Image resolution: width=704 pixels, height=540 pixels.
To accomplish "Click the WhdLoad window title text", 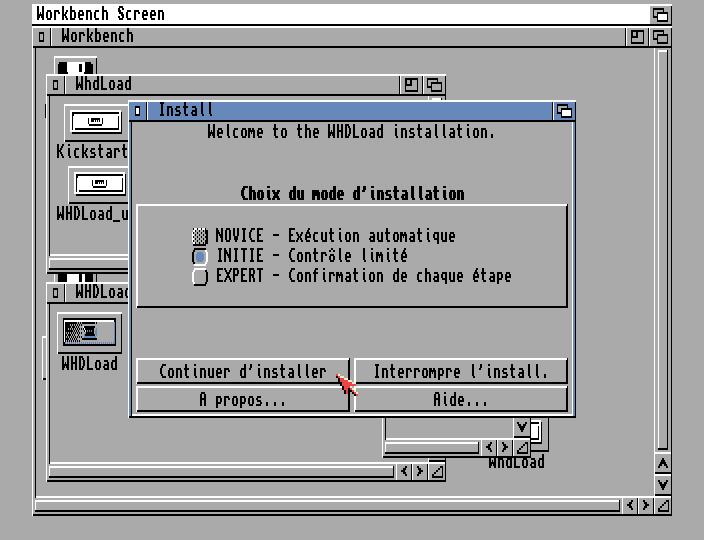I will click(x=103, y=84).
